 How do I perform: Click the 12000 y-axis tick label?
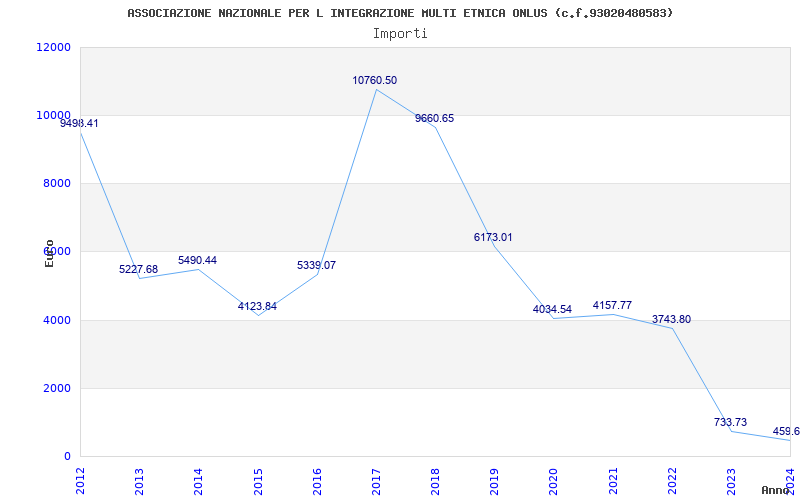[x=53, y=47]
